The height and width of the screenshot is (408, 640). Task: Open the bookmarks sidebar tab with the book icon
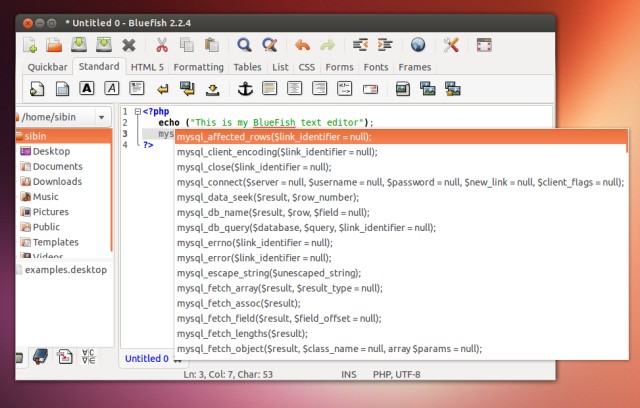click(x=40, y=357)
